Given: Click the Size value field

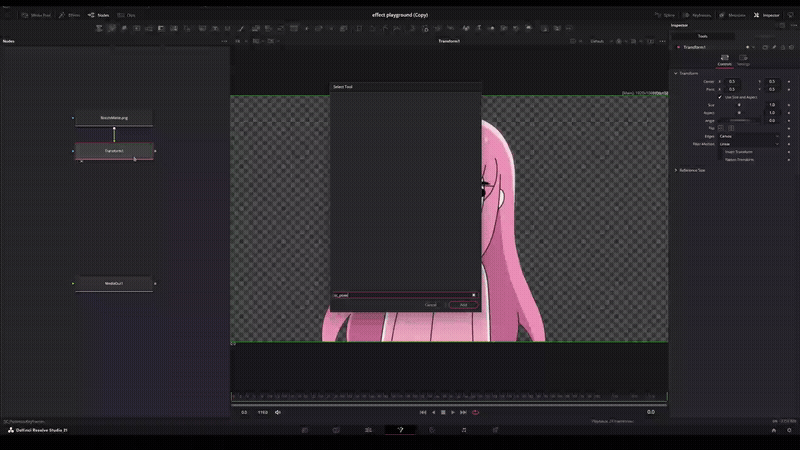Looking at the screenshot, I should click(x=771, y=105).
